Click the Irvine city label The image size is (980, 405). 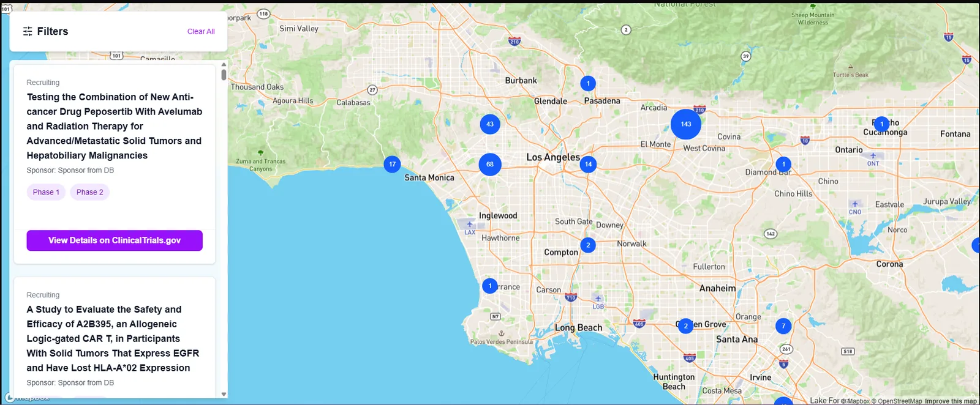point(761,377)
